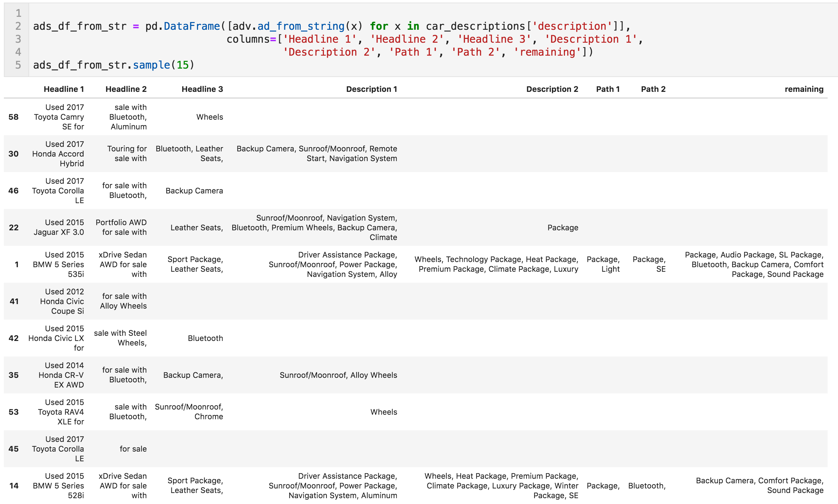Click the 'Description 1' column header
Viewport: 838px width, 504px height.
coord(371,89)
